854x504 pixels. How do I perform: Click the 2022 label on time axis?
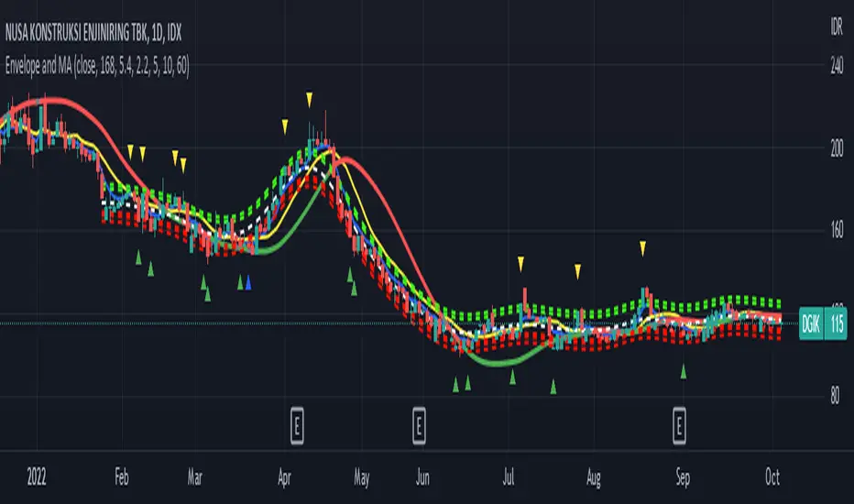tap(37, 477)
